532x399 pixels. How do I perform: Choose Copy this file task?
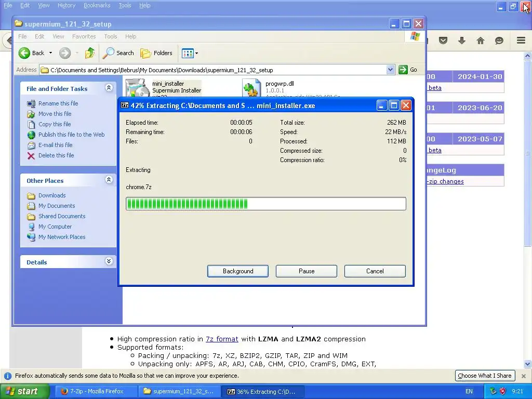pos(54,124)
